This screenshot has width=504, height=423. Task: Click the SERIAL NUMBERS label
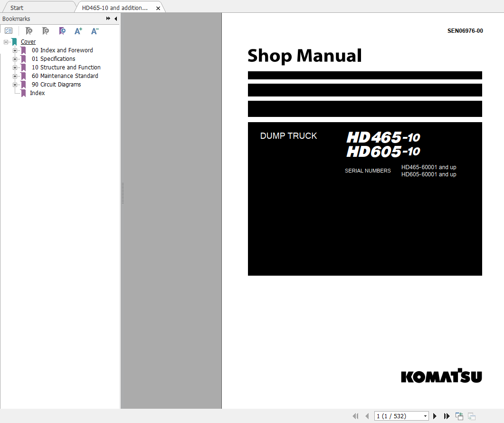click(368, 171)
